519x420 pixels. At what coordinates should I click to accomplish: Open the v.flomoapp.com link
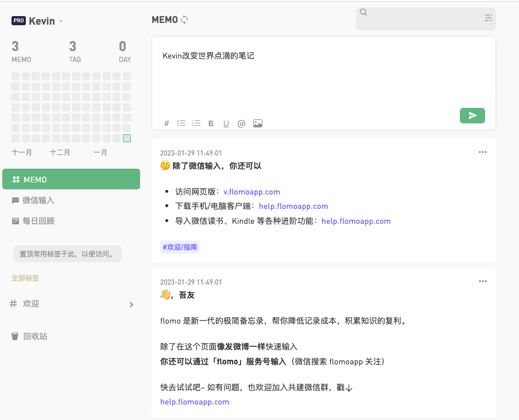251,192
